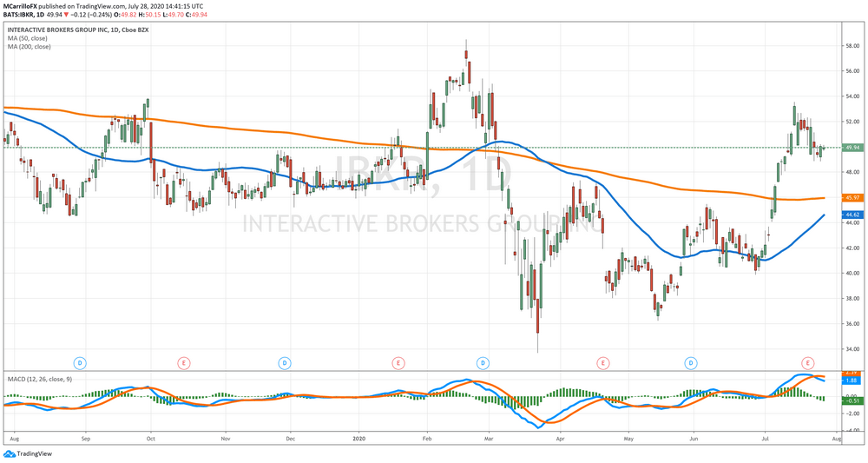Click the Jun label on time axis
The height and width of the screenshot is (463, 868).
pos(693,439)
